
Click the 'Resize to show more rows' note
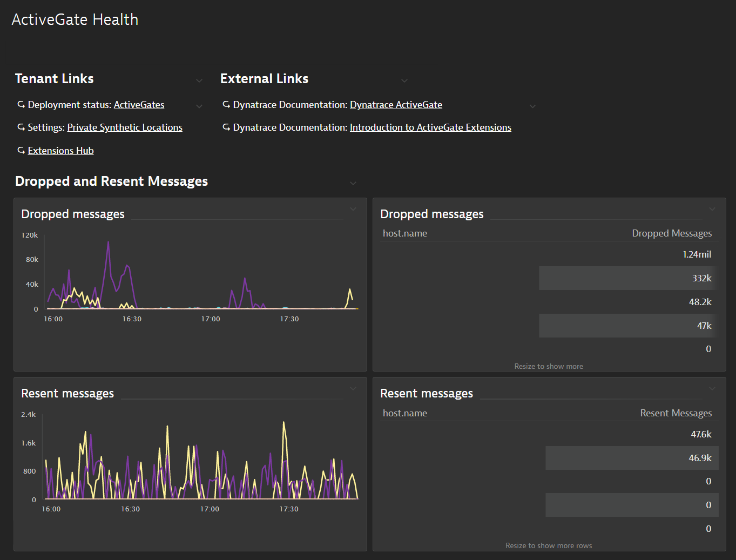tap(549, 545)
